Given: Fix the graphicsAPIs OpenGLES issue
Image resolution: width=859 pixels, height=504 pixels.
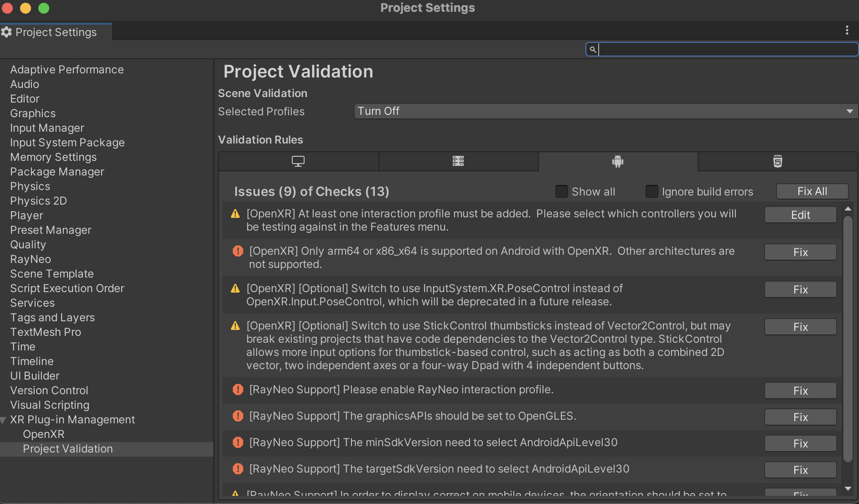Looking at the screenshot, I should pyautogui.click(x=801, y=417).
